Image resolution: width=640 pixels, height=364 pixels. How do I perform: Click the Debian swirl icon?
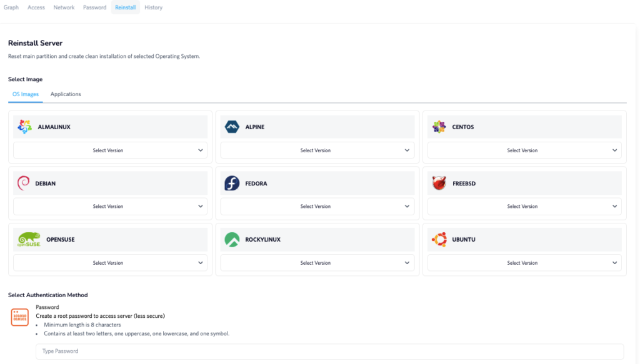pos(24,182)
